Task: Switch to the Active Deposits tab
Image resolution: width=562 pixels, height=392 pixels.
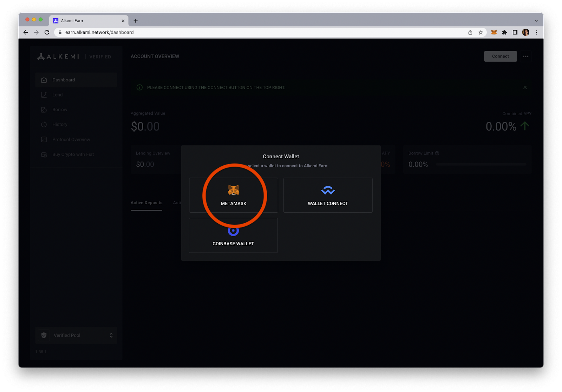Action: pyautogui.click(x=146, y=203)
